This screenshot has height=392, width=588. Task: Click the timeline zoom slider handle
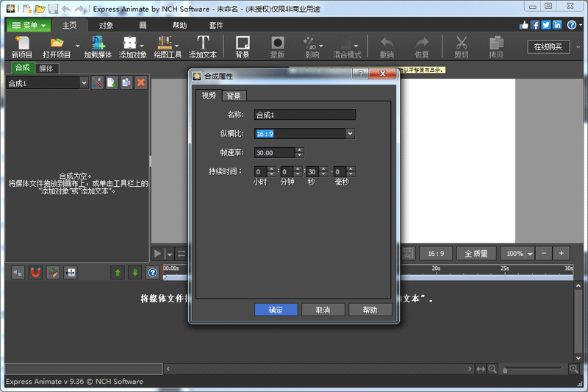(505, 370)
